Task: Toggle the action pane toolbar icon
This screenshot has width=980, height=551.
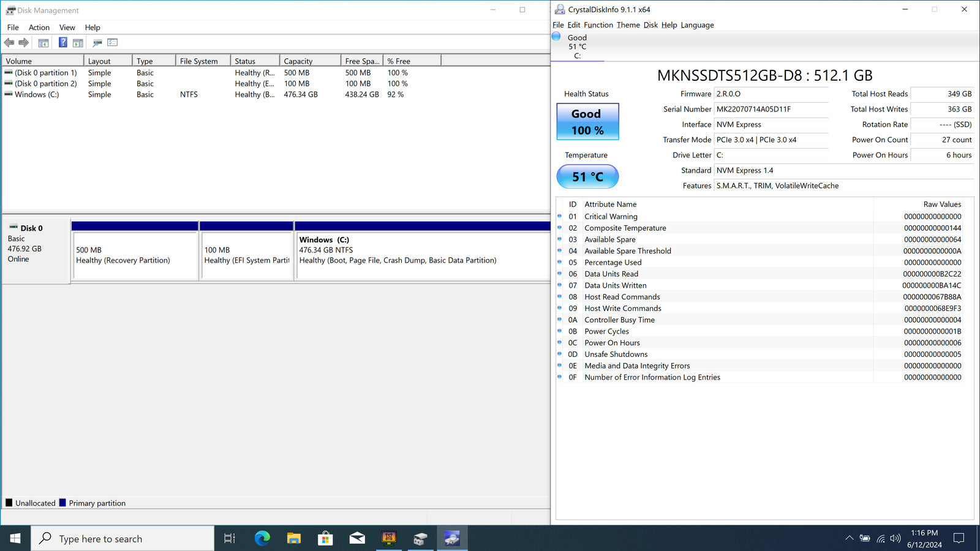Action: tap(78, 43)
